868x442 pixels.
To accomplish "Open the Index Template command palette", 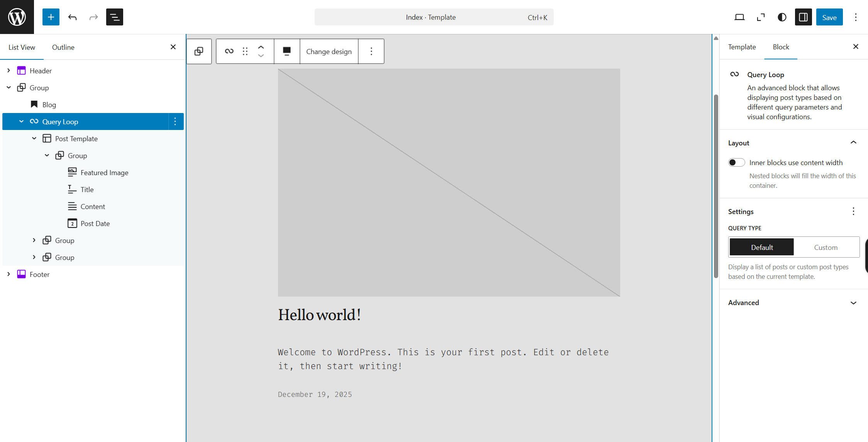I will click(x=434, y=17).
